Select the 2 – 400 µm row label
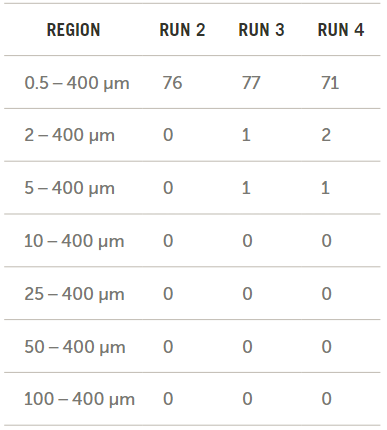Viewport: 387px width, 430px height. pos(69,135)
